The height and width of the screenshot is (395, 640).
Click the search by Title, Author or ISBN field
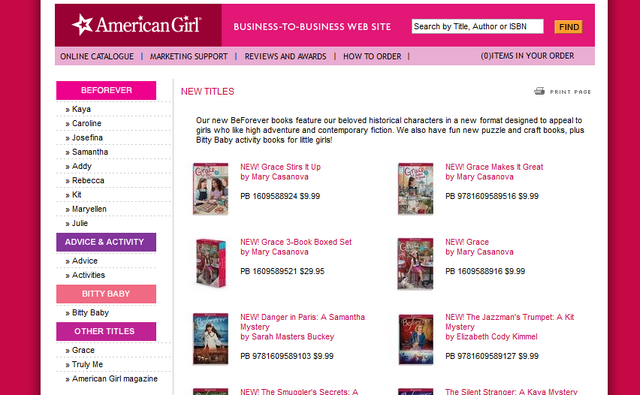pyautogui.click(x=478, y=27)
